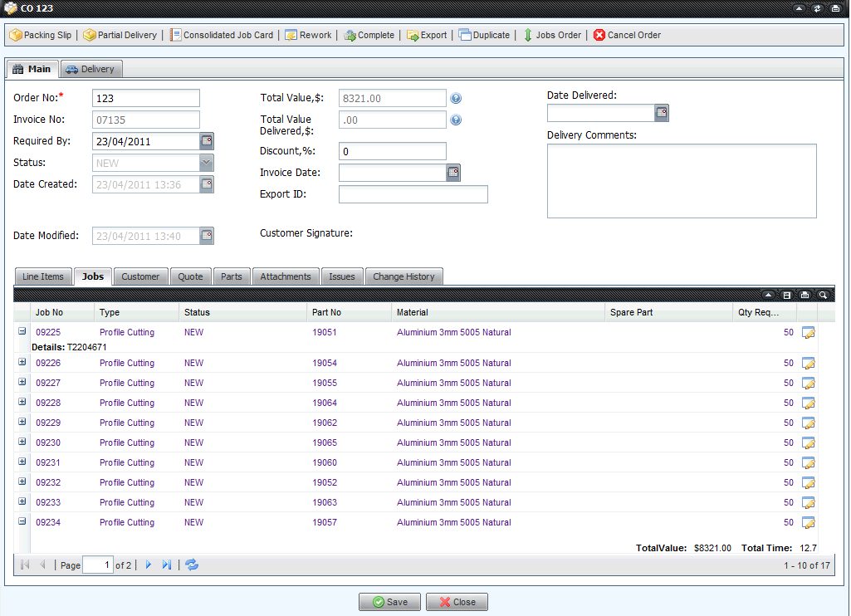Open the Status dropdown
This screenshot has width=851, height=616.
(207, 163)
